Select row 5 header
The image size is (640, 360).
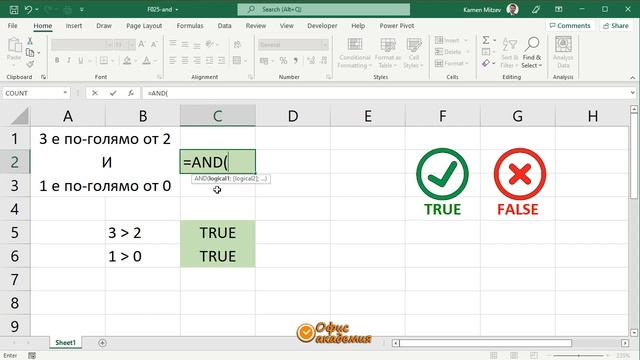point(15,233)
